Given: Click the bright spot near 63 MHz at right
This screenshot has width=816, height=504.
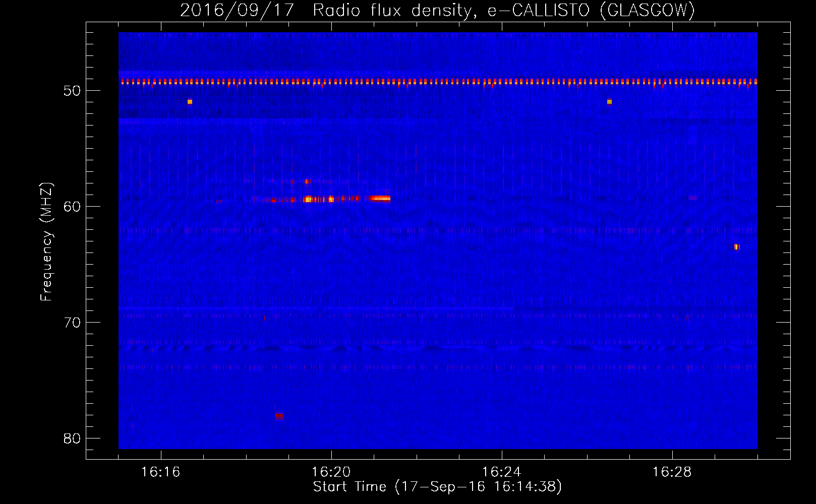Looking at the screenshot, I should (x=737, y=247).
